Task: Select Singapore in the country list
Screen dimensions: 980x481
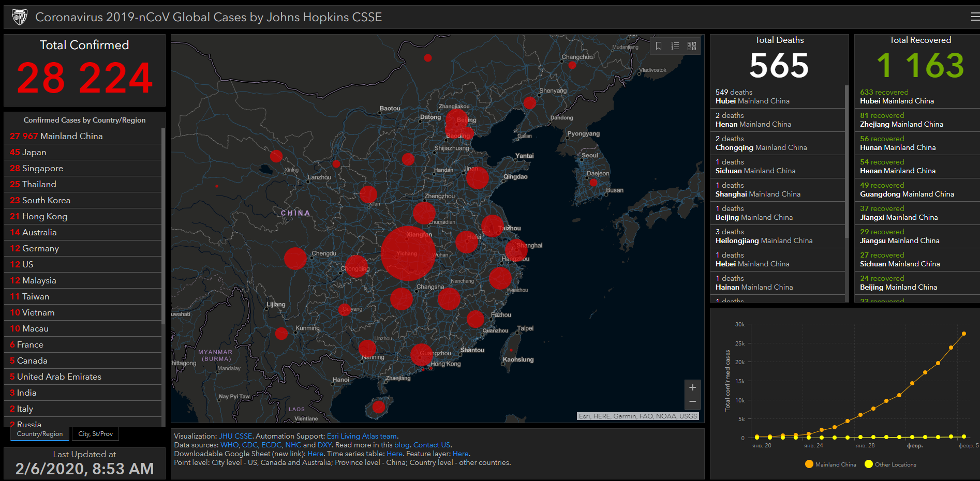Action: click(37, 168)
